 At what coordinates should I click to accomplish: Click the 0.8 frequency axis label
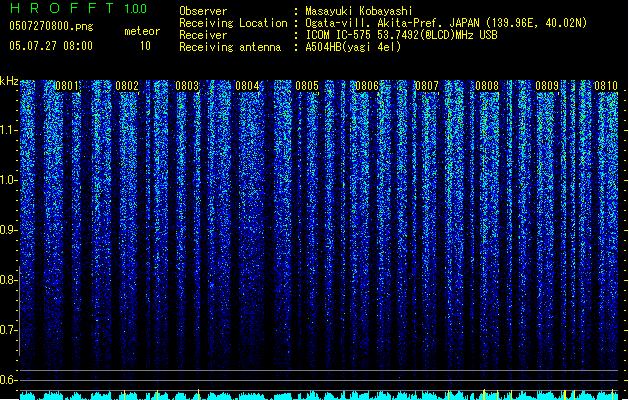[9, 280]
